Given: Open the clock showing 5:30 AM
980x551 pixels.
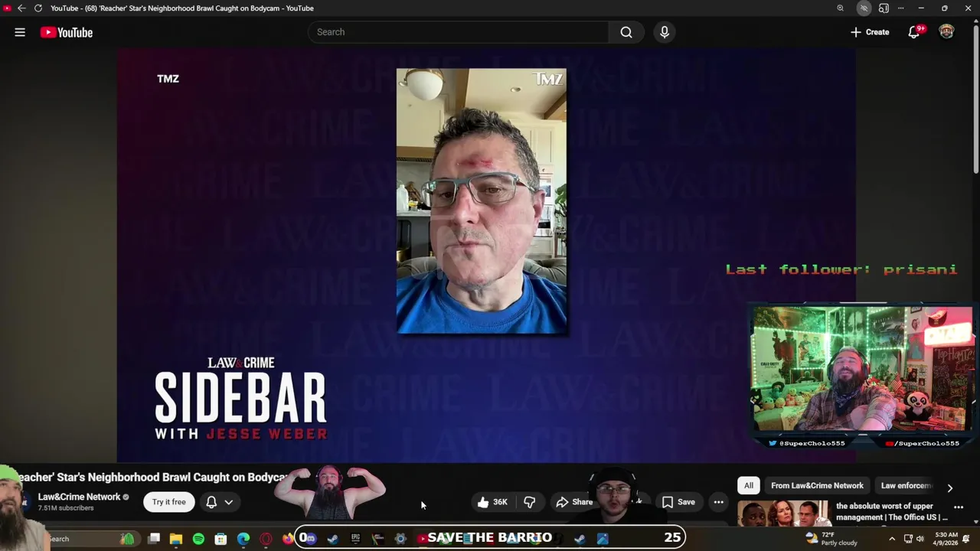Looking at the screenshot, I should pyautogui.click(x=946, y=539).
